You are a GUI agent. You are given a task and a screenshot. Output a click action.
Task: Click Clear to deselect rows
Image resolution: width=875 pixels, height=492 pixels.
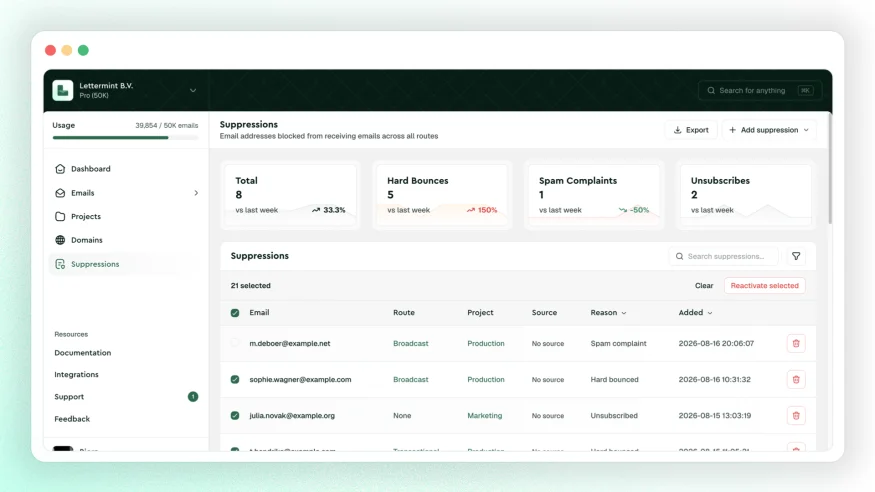[704, 286]
